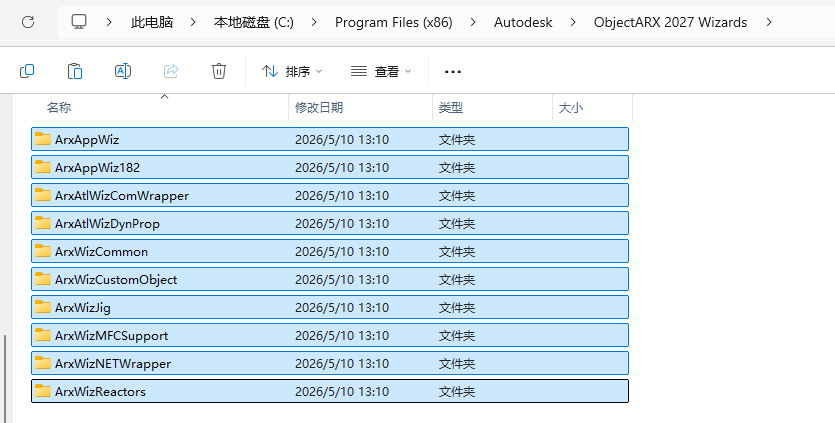Viewport: 835px width, 423px height.
Task: Click folder icon of ArxWizReactors
Action: point(43,391)
